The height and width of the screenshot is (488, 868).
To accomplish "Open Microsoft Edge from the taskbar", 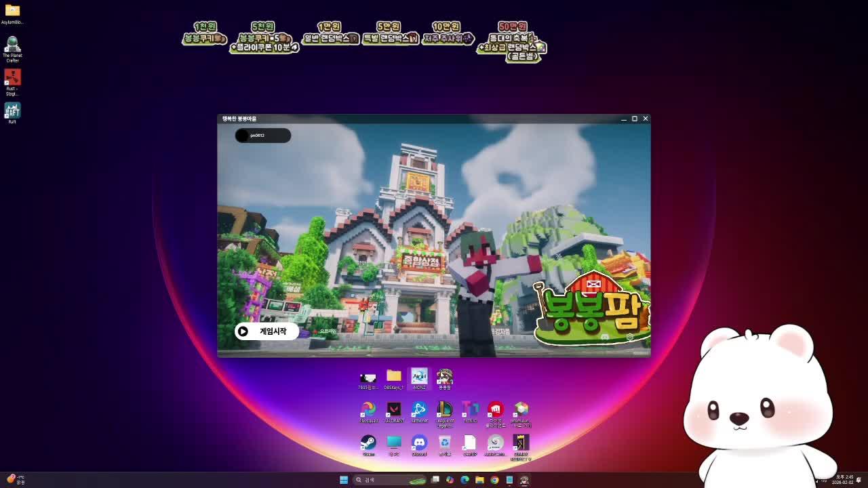I will [465, 480].
